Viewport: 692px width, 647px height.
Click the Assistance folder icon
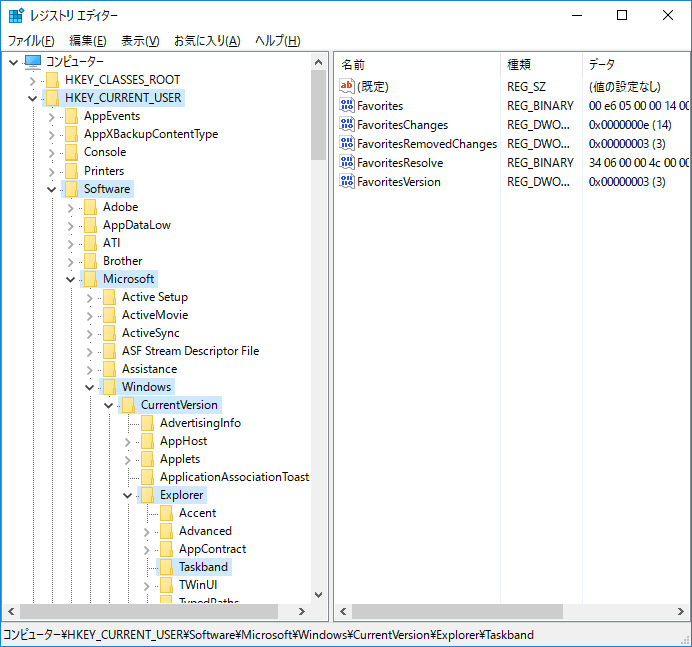click(109, 369)
